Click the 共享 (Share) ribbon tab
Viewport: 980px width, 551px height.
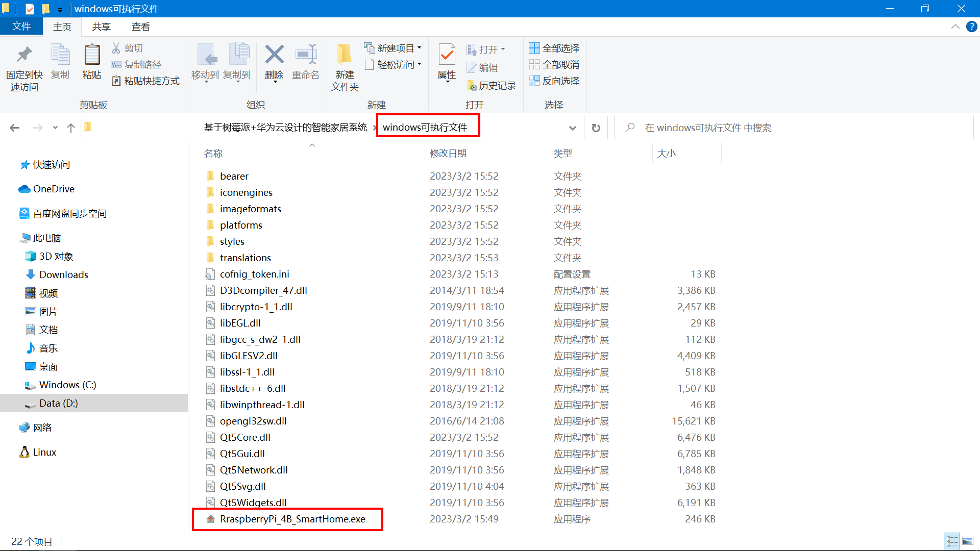tap(102, 26)
